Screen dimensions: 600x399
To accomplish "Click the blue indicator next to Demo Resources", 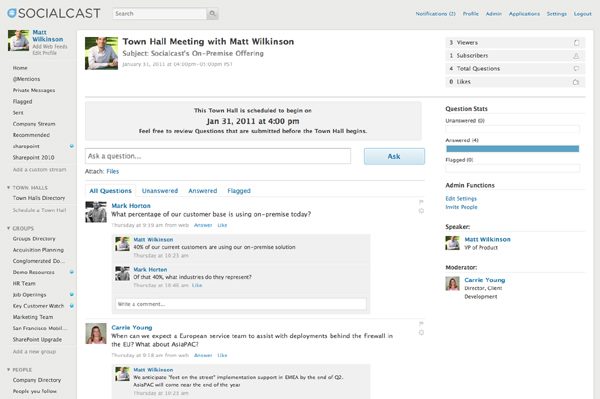I will pyautogui.click(x=72, y=272).
